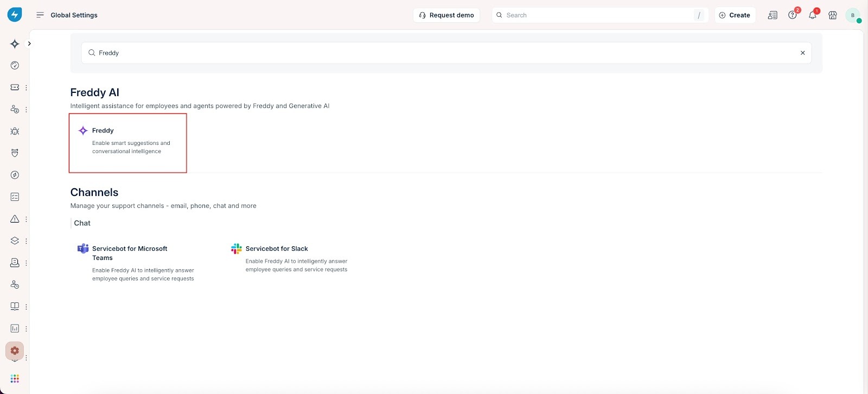Open the colorful apps grid icon

click(x=15, y=378)
